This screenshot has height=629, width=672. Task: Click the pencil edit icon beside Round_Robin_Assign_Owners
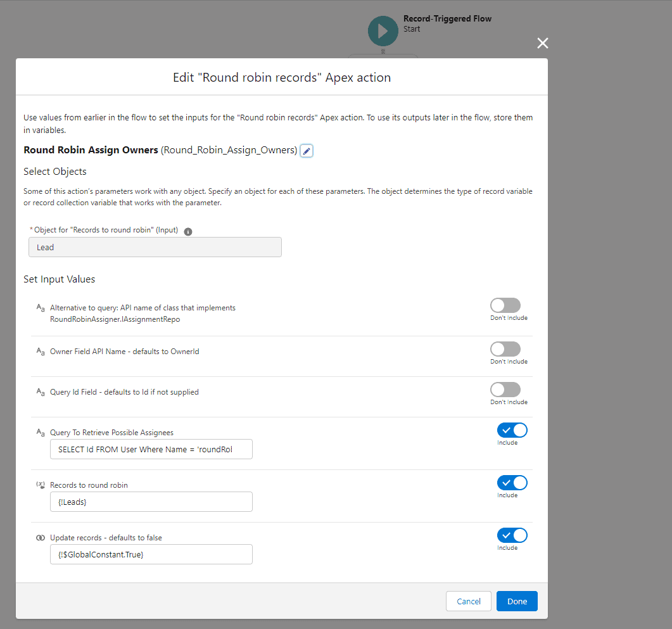click(307, 151)
